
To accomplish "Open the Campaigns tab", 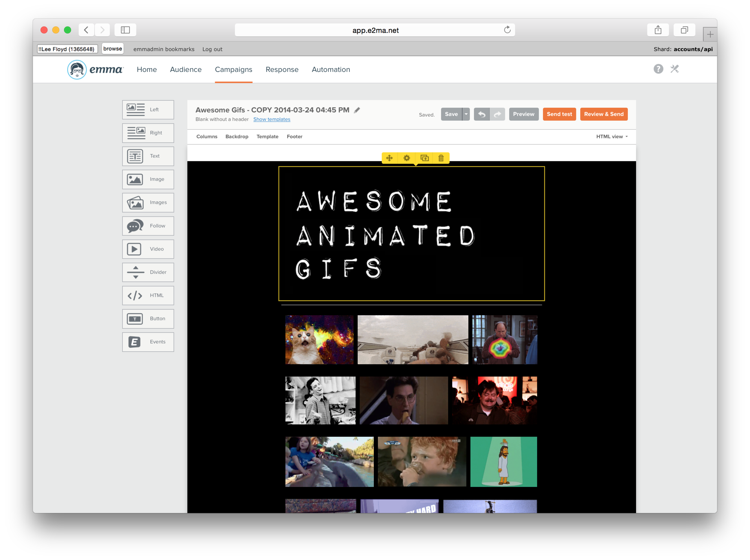I will [x=234, y=70].
